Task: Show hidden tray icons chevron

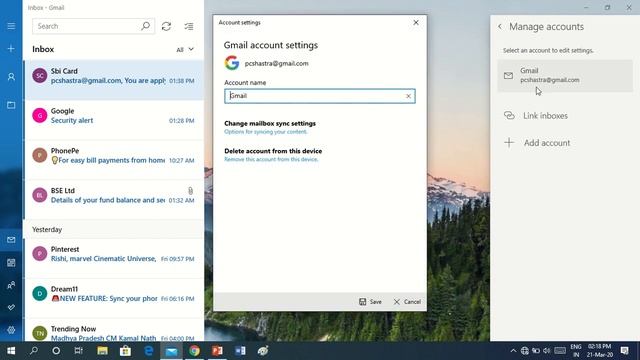Action: 513,351
